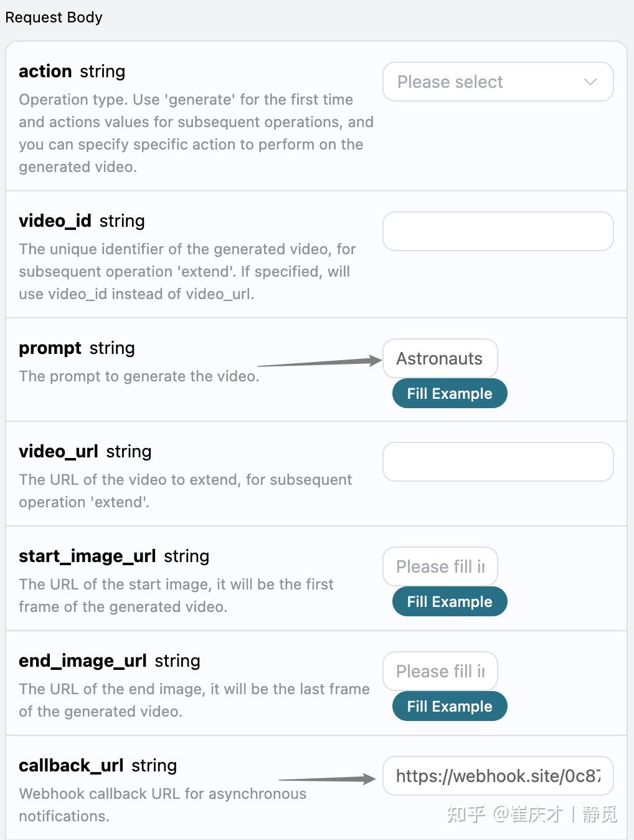The width and height of the screenshot is (634, 840).
Task: Click the video_url input field
Action: [497, 461]
